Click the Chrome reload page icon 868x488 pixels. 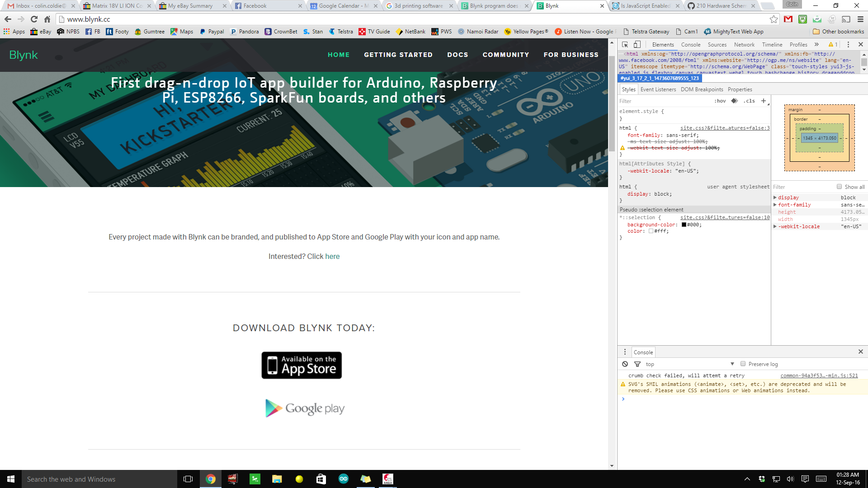pos(34,19)
